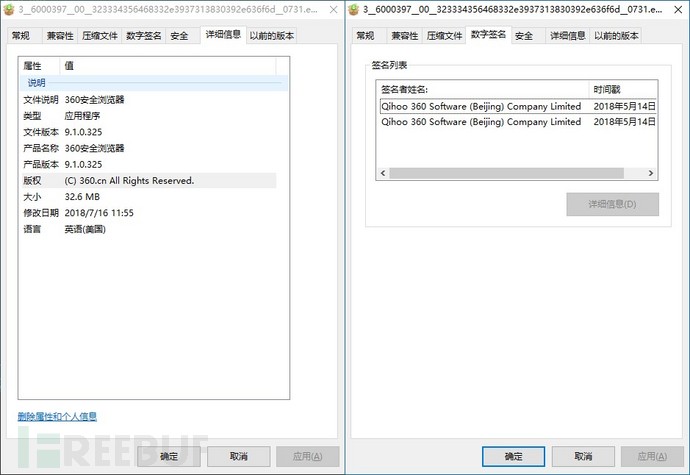Viewport: 690px width, 475px height.
Task: Open 兼容性 tab in left window
Action: coord(60,36)
